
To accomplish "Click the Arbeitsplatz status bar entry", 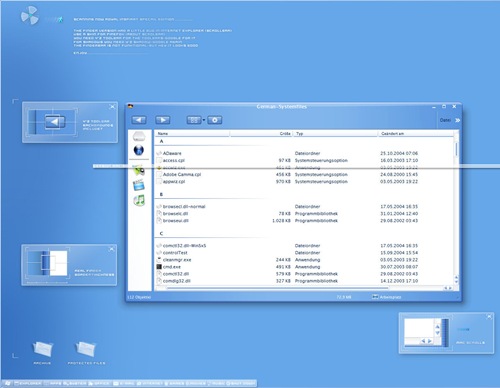I will (x=387, y=297).
